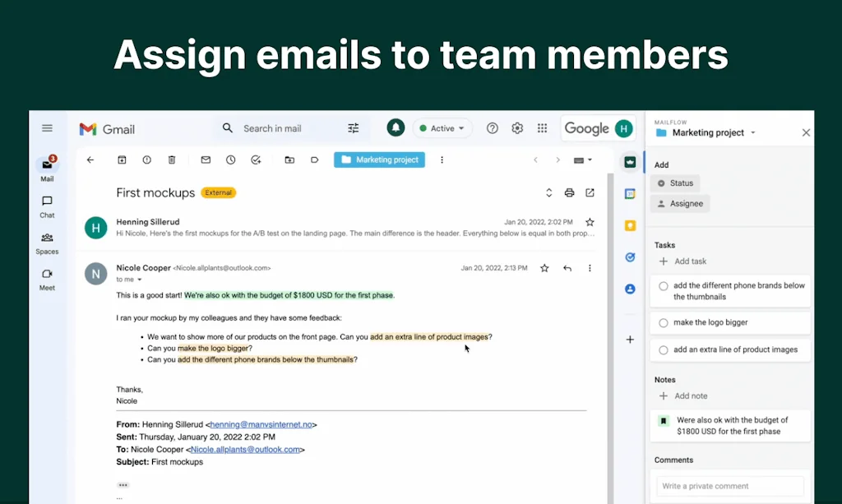
Task: Click the Write a private comment field
Action: click(729, 486)
